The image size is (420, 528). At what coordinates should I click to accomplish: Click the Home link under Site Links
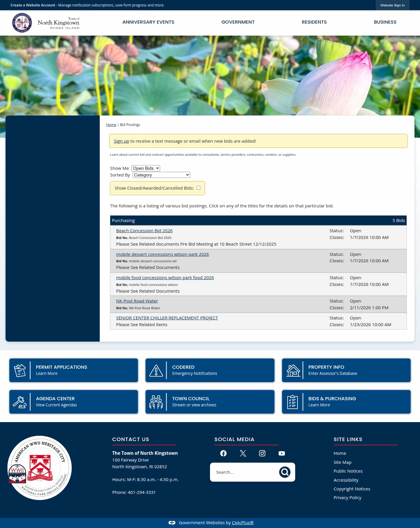(340, 453)
